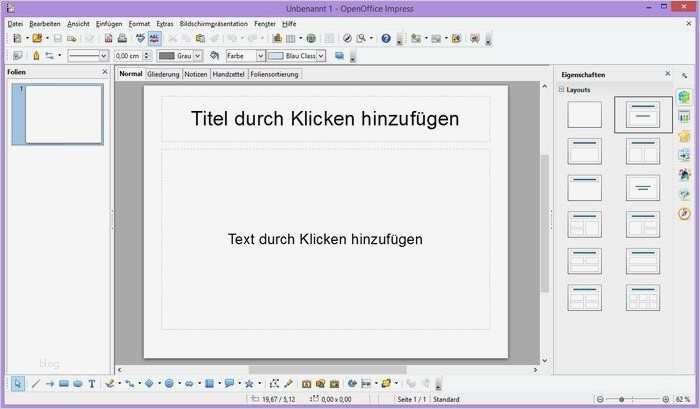Image resolution: width=700 pixels, height=409 pixels.
Task: Select the Line with arrow tool
Action: tap(50, 384)
